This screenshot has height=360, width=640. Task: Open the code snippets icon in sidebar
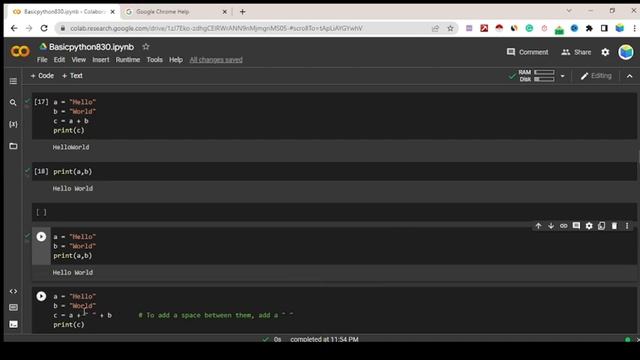(13, 291)
